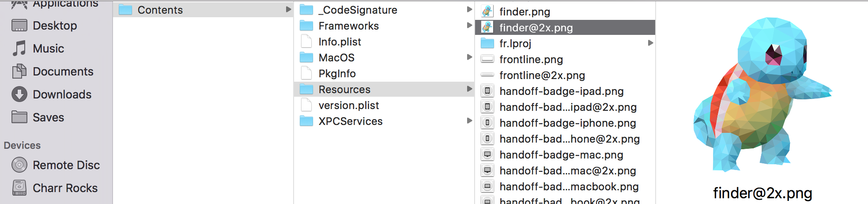Screen dimensions: 868x204
Task: Click the Squirtle preview image
Action: [x=762, y=95]
